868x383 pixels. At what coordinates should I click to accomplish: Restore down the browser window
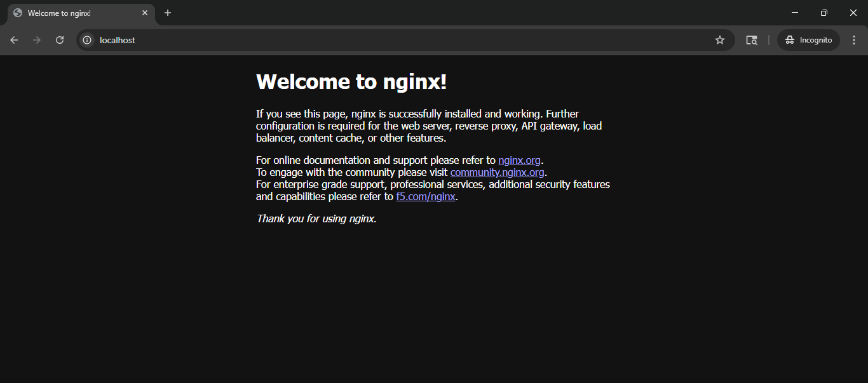point(824,13)
